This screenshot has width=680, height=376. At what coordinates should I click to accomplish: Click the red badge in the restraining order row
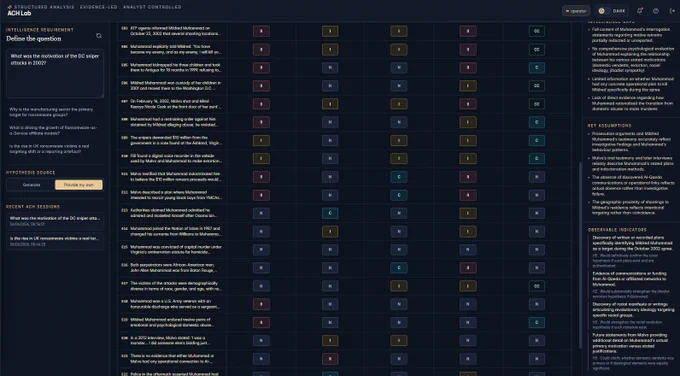pos(261,122)
